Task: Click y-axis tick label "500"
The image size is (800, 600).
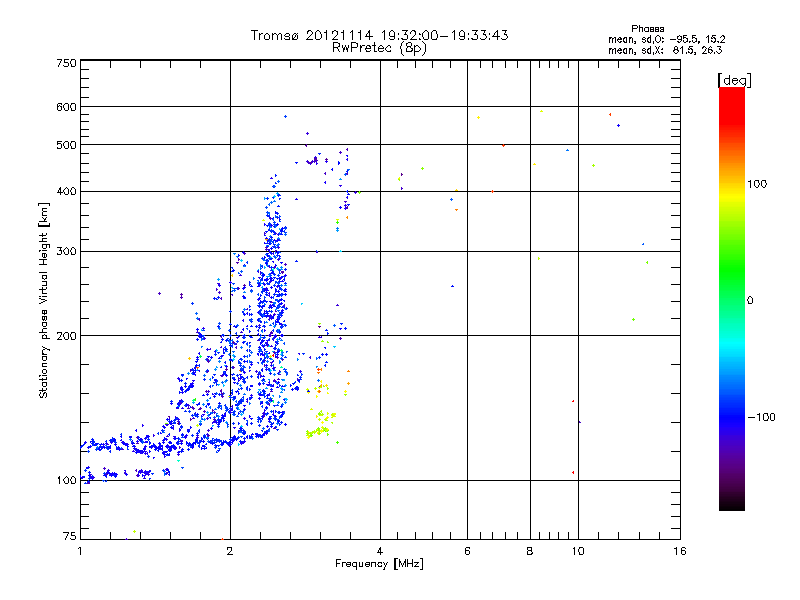Action: 67,145
